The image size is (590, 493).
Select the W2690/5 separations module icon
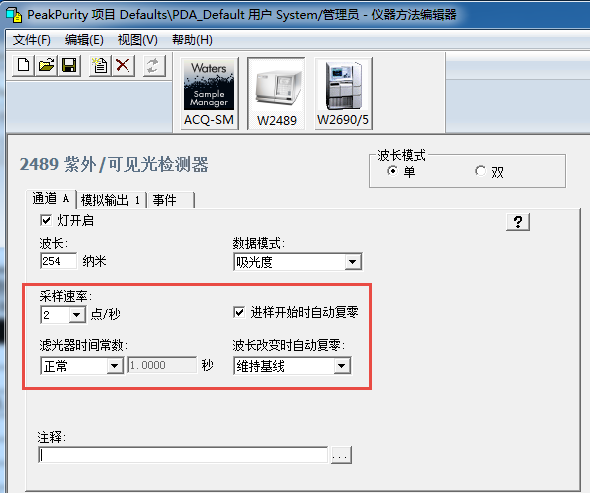343,93
